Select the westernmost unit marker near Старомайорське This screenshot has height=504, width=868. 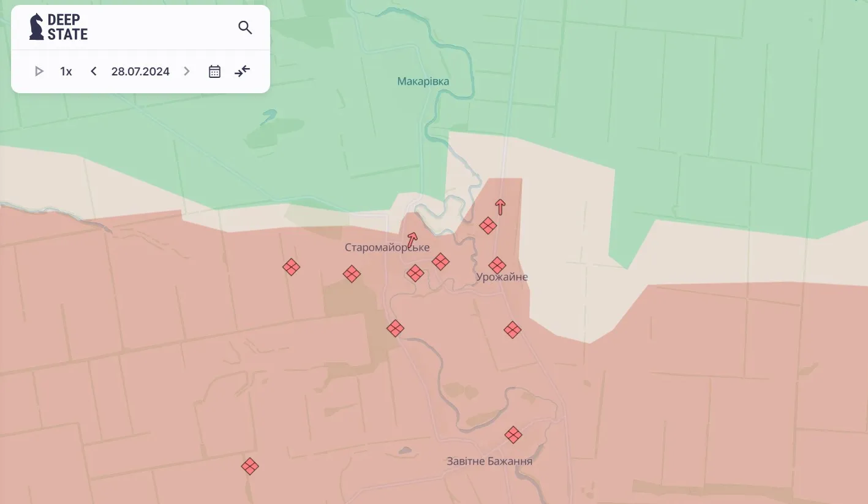tap(291, 267)
